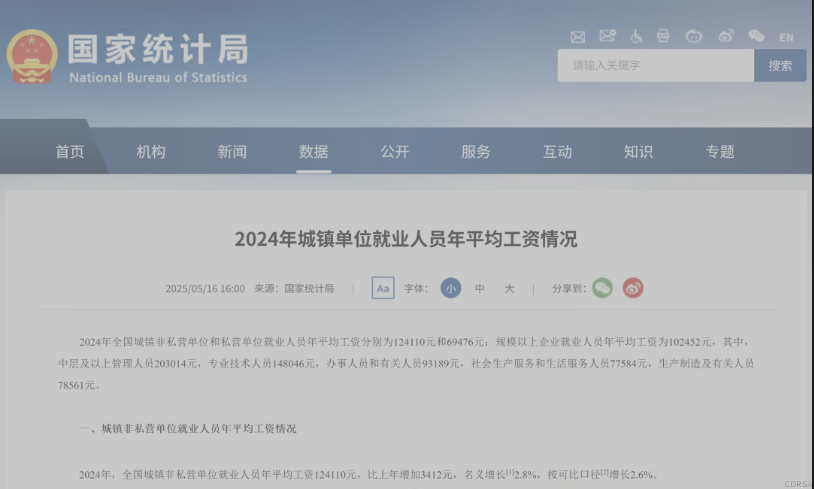Click the title 2024年城镇单位就业人员年平均工资情况
This screenshot has width=814, height=489.
[x=406, y=239]
